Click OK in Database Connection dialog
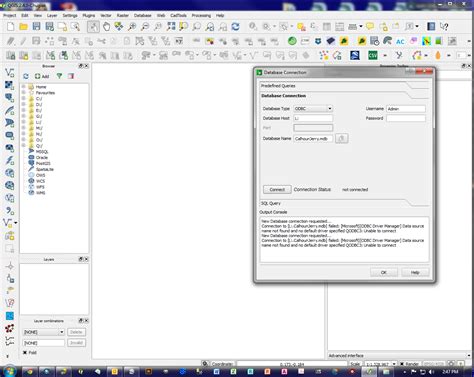This screenshot has height=377, width=474. 384,273
